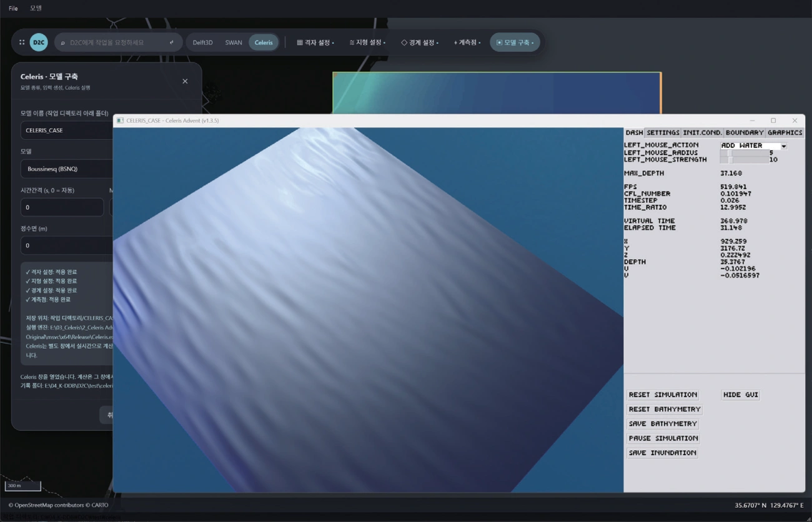Image resolution: width=812 pixels, height=522 pixels.
Task: Click the VIRTUAL TIME value 368.978
Action: (x=733, y=221)
